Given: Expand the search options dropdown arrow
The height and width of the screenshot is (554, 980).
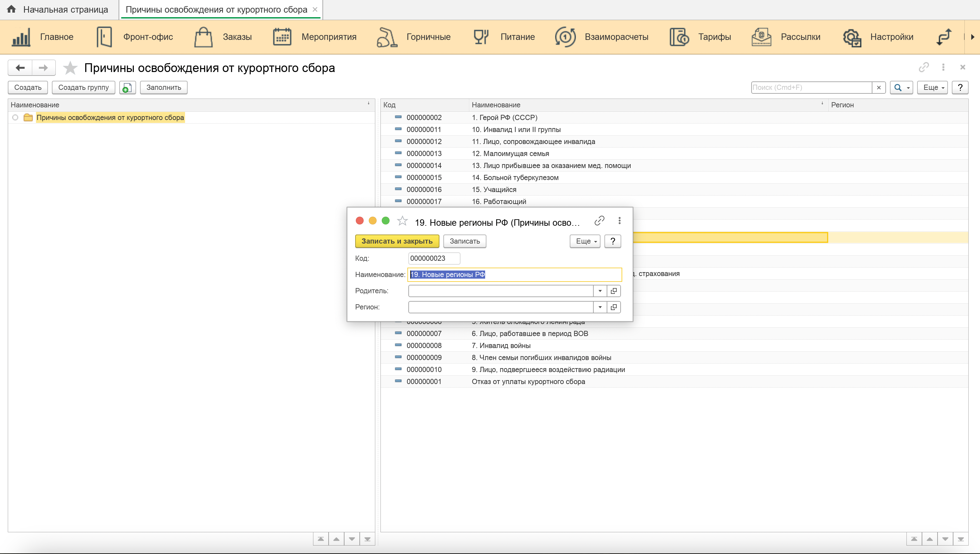Looking at the screenshot, I should 908,88.
